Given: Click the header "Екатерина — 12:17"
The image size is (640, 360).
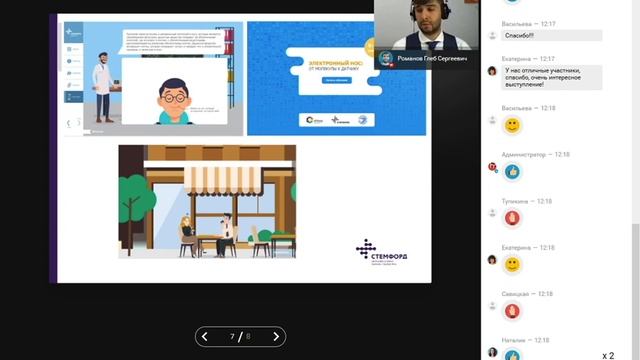Looking at the screenshot, I should pyautogui.click(x=528, y=59).
